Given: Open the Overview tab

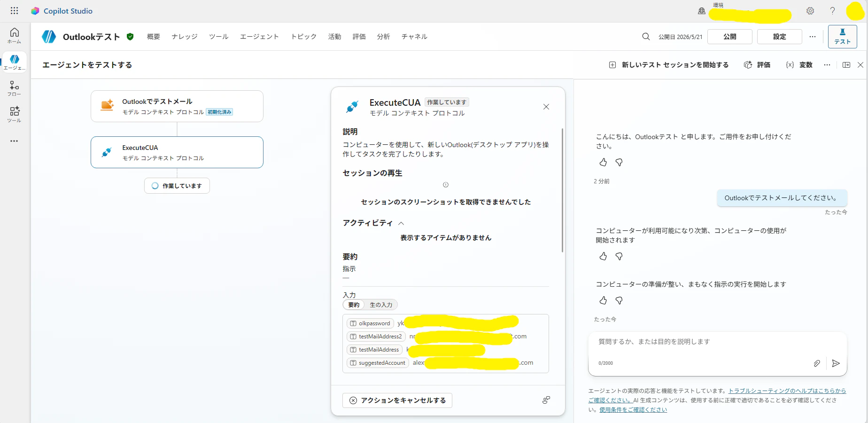Looking at the screenshot, I should tap(154, 37).
